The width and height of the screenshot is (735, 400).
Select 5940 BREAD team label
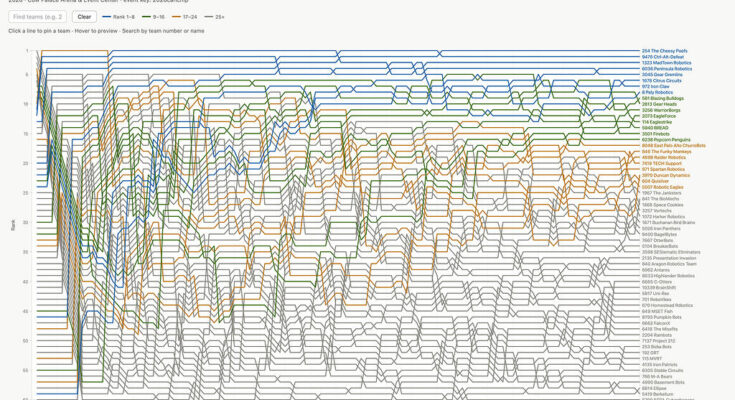656,127
